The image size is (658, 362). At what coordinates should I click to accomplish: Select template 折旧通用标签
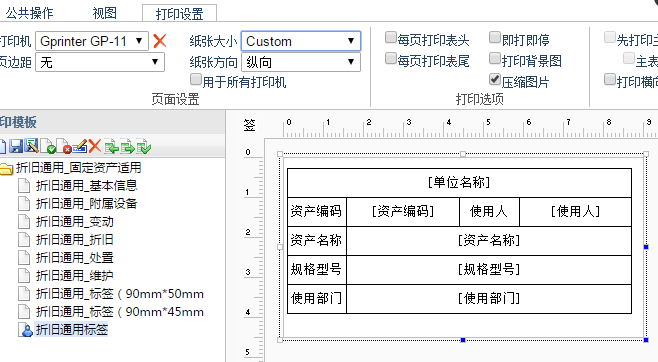[x=72, y=330]
